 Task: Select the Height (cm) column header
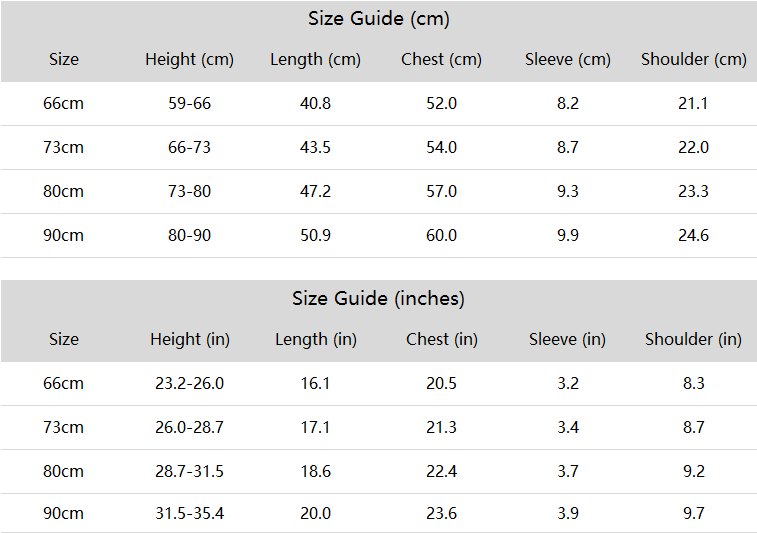[x=189, y=60]
